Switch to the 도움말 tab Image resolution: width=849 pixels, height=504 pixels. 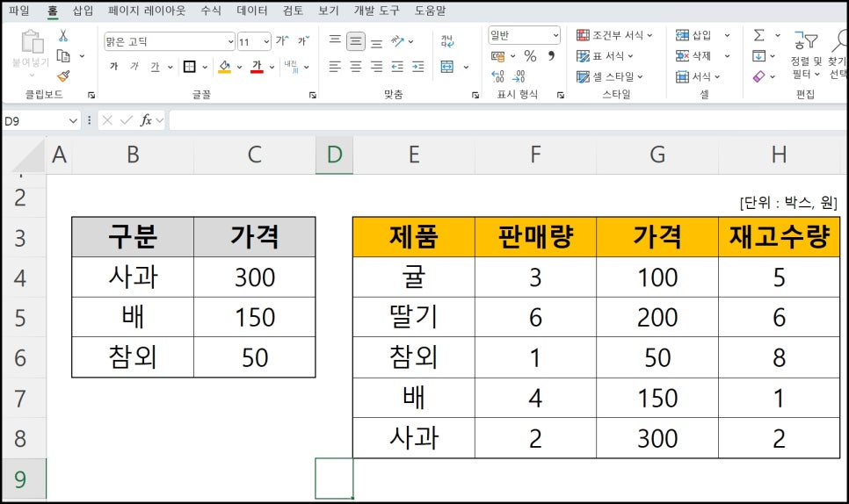pyautogui.click(x=431, y=11)
